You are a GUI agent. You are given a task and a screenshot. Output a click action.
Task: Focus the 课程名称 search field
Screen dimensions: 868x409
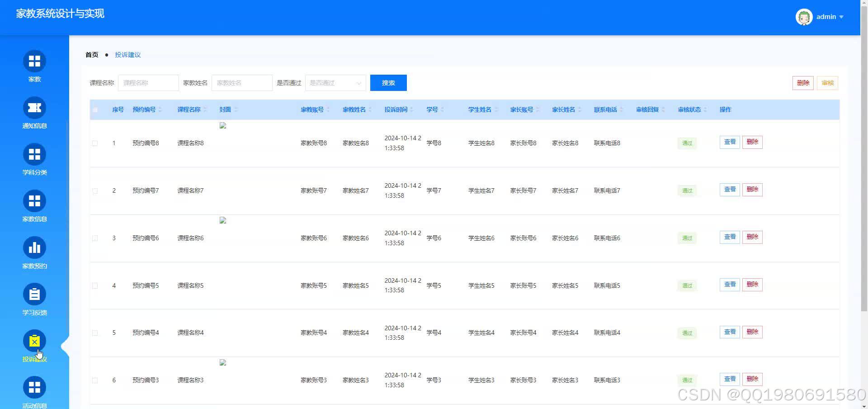coord(148,83)
